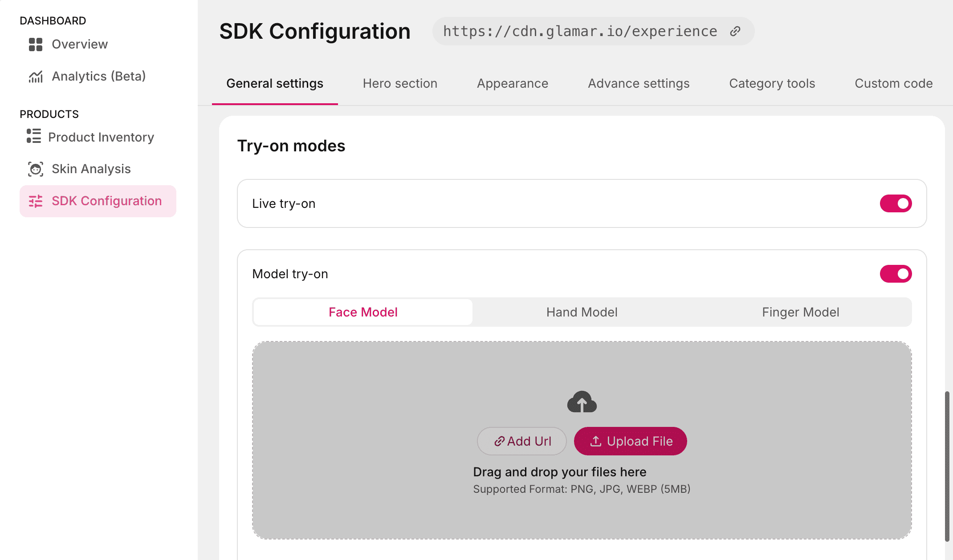Open the Category tools tab

[772, 84]
